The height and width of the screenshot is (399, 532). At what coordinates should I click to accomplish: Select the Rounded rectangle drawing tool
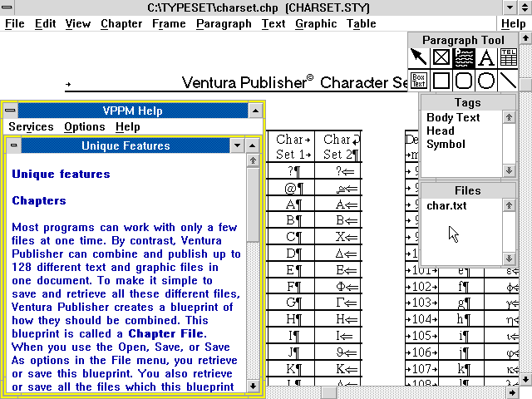click(x=464, y=81)
